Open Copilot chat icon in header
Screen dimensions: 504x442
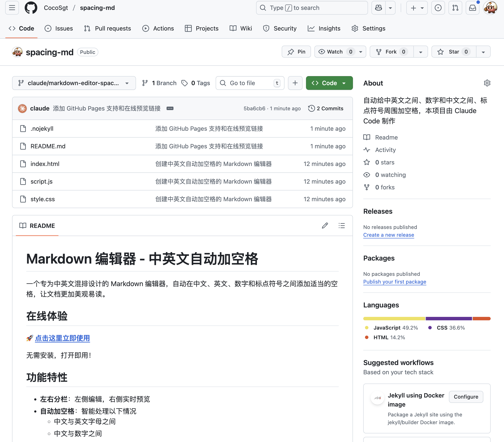(x=379, y=8)
